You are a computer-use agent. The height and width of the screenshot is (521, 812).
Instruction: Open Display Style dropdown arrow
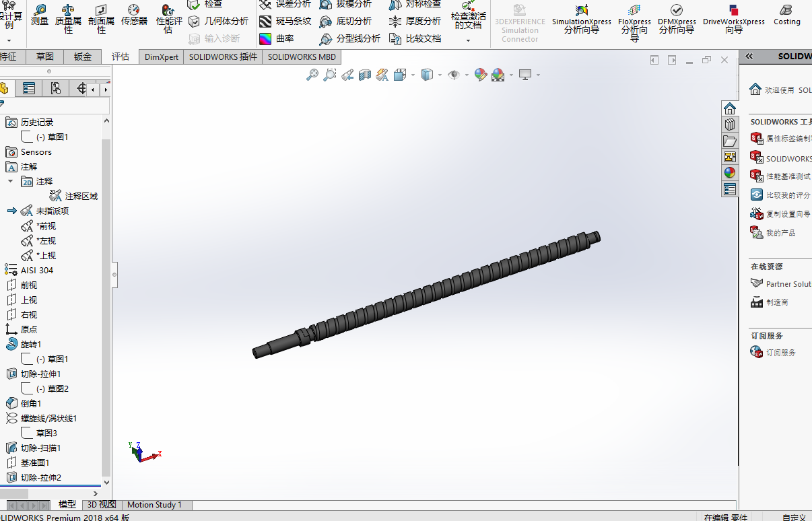(x=440, y=75)
